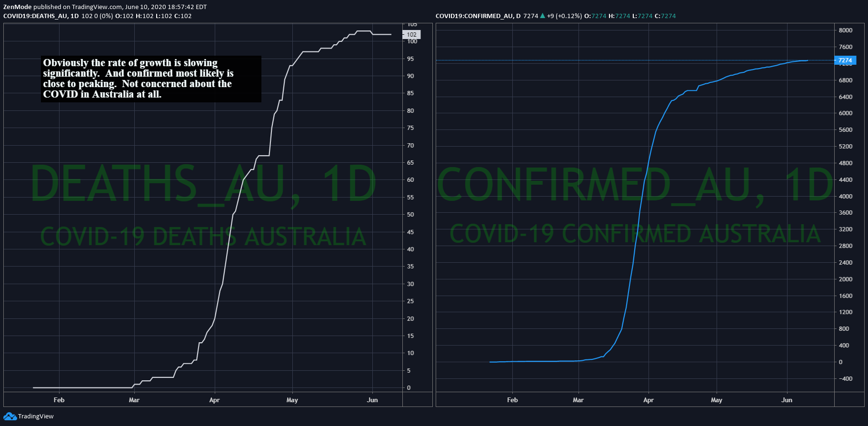Click the Feb label on confirmed chart
868x426 pixels.
(x=512, y=400)
